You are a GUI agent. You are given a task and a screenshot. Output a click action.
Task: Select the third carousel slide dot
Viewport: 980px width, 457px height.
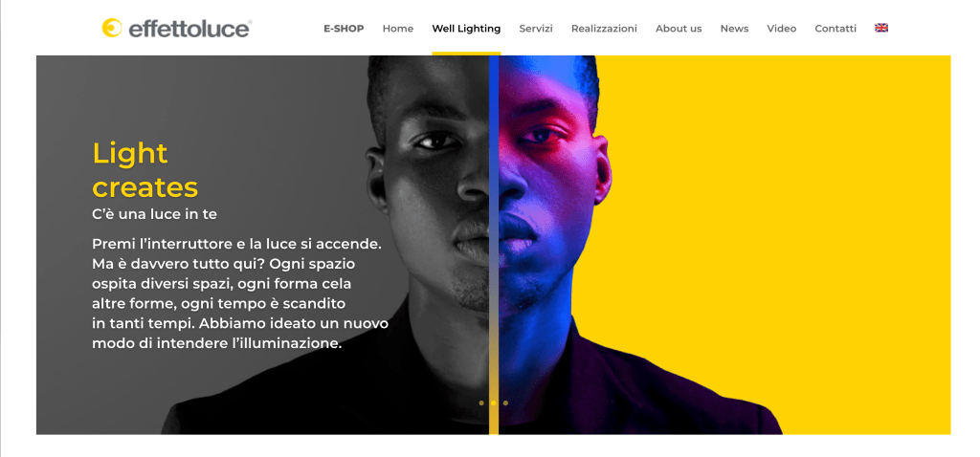(505, 403)
